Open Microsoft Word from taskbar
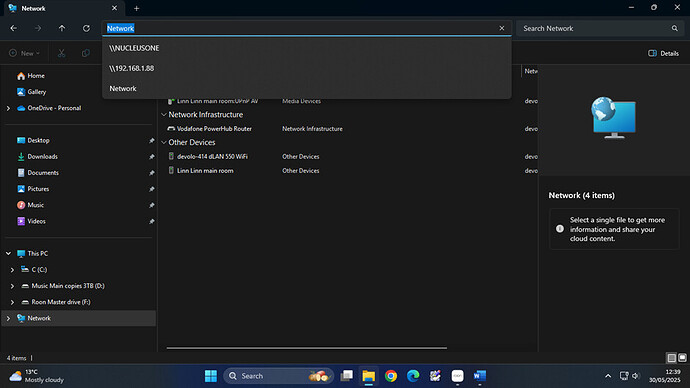The width and height of the screenshot is (690, 388). [x=480, y=376]
